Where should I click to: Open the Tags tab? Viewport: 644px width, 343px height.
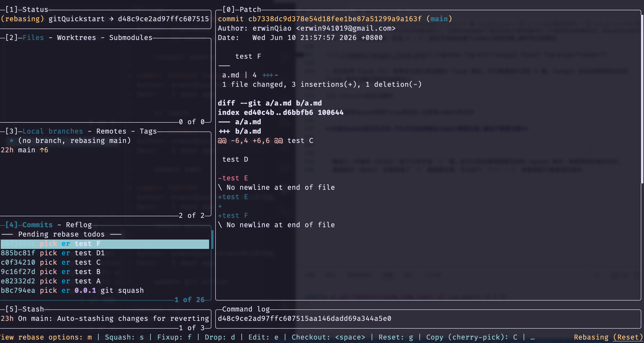[x=148, y=131]
